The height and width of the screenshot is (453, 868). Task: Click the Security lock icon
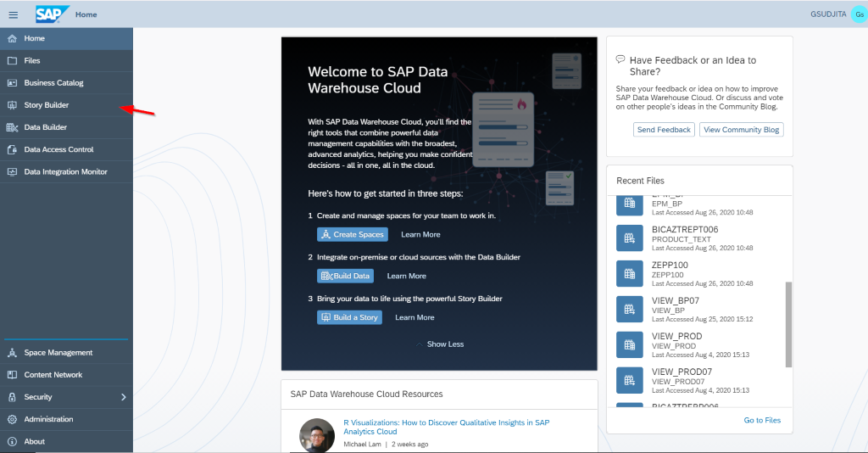click(12, 397)
